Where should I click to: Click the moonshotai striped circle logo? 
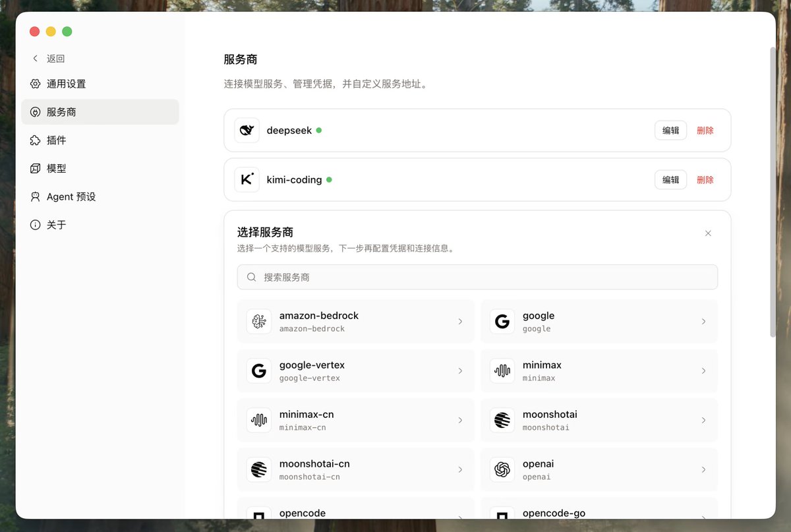(x=502, y=420)
